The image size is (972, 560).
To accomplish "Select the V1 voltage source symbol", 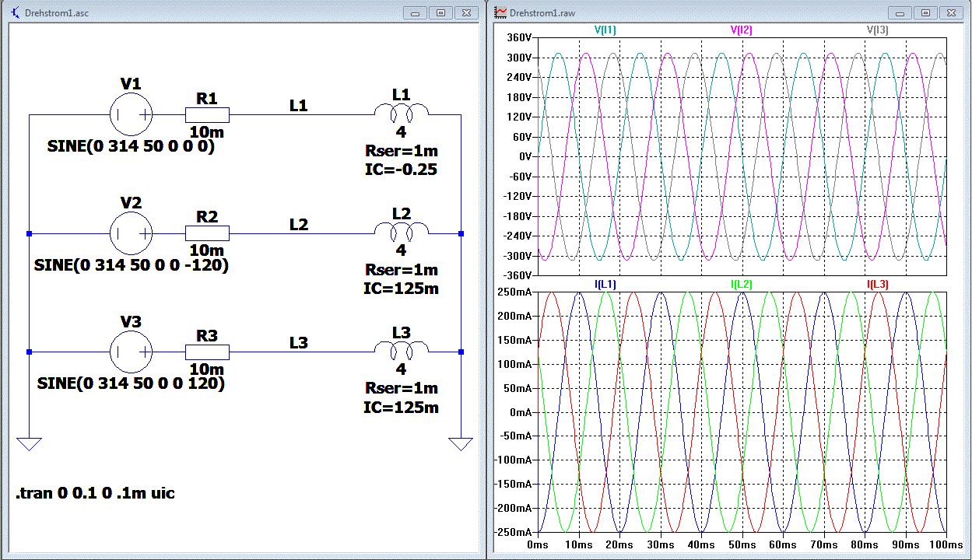I will pyautogui.click(x=130, y=114).
